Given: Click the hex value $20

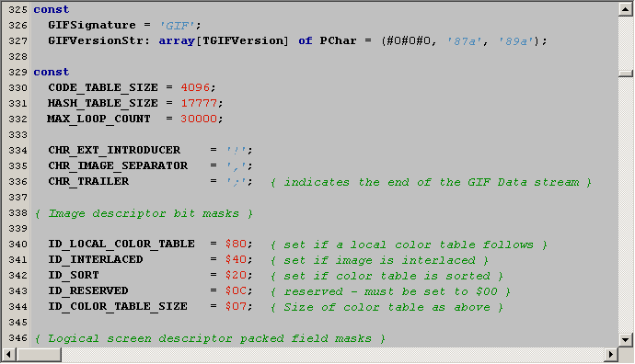Looking at the screenshot, I should [x=236, y=276].
